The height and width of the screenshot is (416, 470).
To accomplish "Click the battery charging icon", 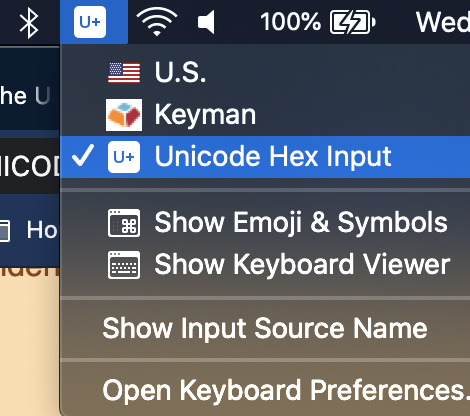I will (x=353, y=22).
